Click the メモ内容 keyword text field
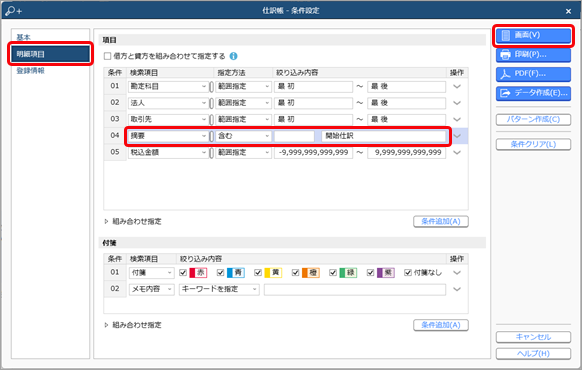The image size is (582, 370). pos(355,289)
